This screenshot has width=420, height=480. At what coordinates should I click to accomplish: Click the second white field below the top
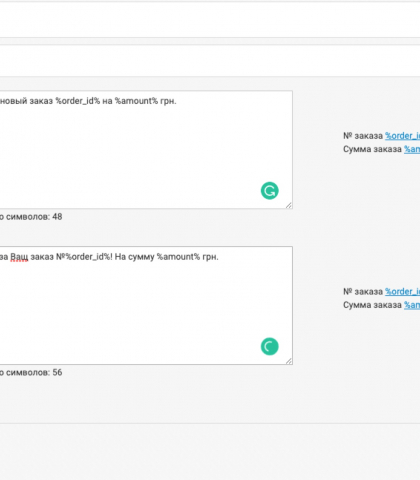pos(210,60)
